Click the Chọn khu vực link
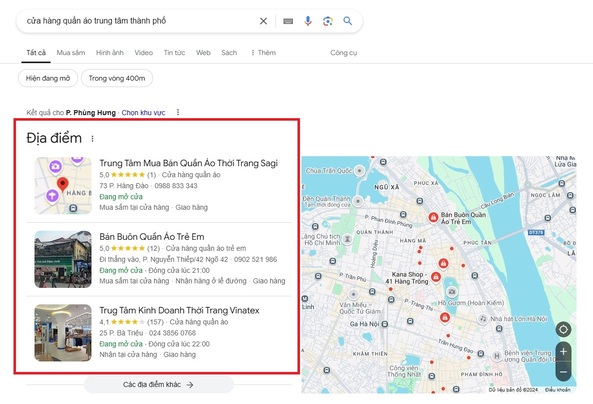Viewport: 593px width, 404px height. coord(143,112)
